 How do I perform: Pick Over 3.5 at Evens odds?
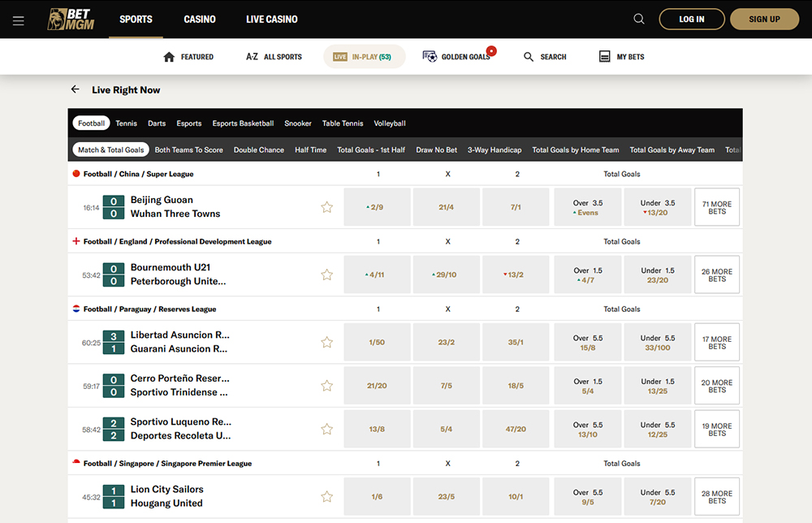click(x=587, y=207)
